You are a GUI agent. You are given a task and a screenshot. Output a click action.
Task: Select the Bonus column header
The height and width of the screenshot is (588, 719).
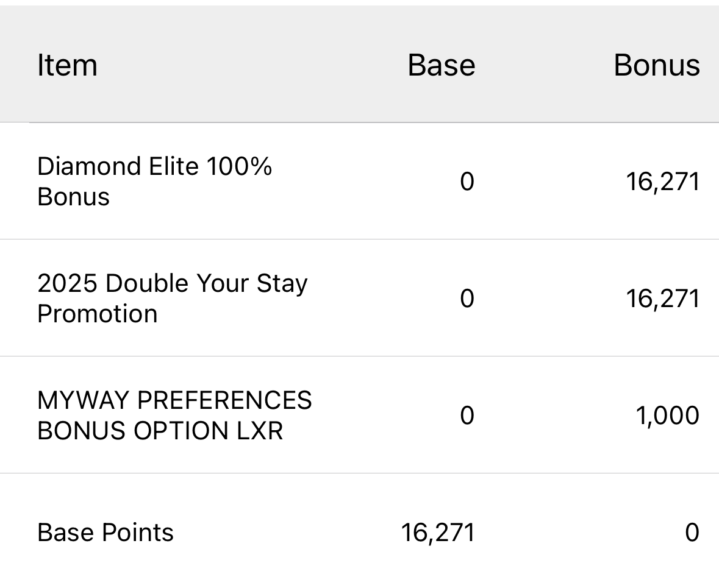tap(657, 65)
